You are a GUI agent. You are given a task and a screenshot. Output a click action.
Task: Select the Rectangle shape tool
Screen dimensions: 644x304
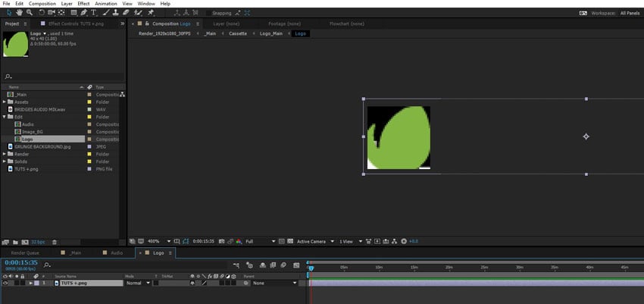pos(74,13)
